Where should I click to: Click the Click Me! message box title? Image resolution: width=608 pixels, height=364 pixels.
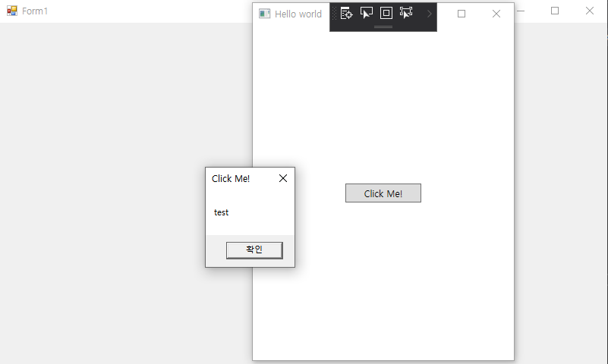click(x=231, y=178)
